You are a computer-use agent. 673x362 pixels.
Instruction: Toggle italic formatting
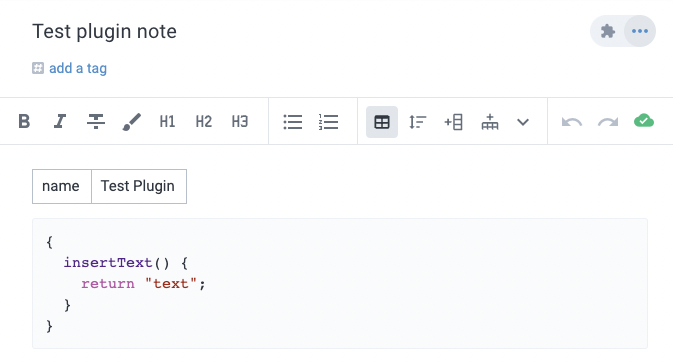tap(60, 122)
